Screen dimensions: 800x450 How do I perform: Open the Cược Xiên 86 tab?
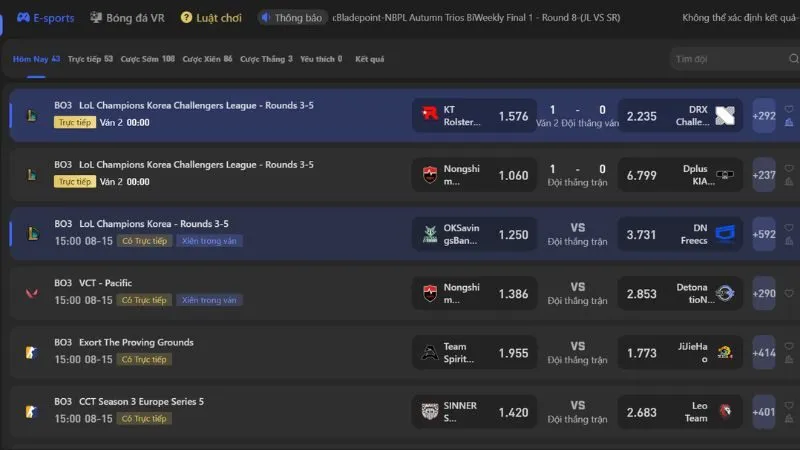click(x=207, y=59)
